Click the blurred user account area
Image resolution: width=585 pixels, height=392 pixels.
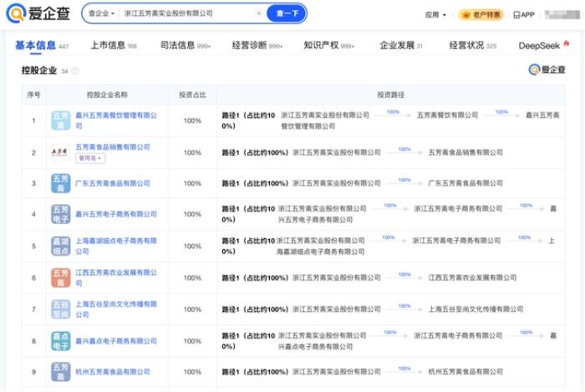[x=562, y=14]
